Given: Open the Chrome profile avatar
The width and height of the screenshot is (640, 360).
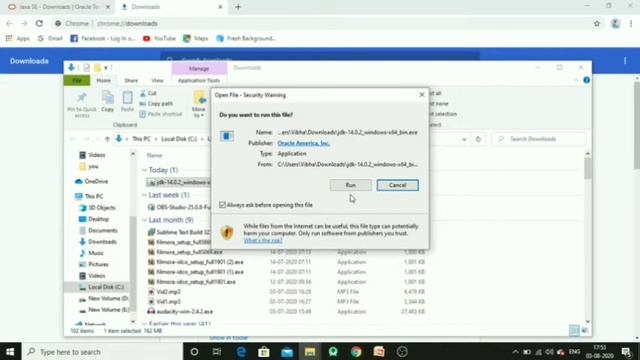Looking at the screenshot, I should point(616,24).
